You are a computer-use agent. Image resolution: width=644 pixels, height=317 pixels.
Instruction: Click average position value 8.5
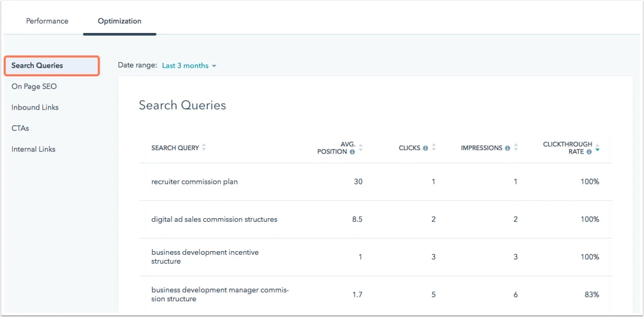(357, 219)
